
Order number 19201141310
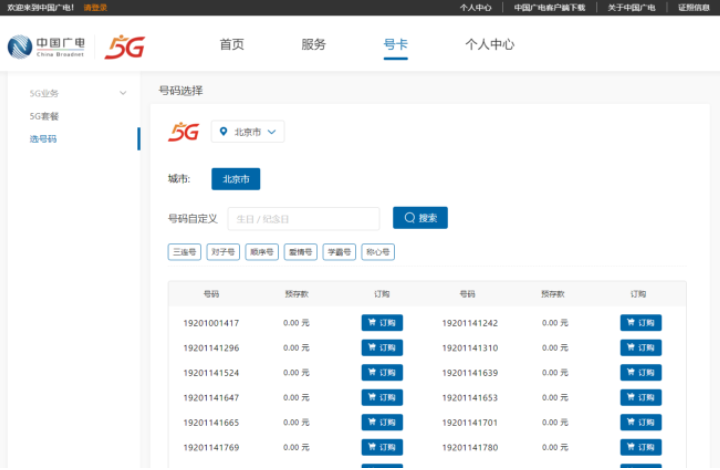pyautogui.click(x=641, y=347)
